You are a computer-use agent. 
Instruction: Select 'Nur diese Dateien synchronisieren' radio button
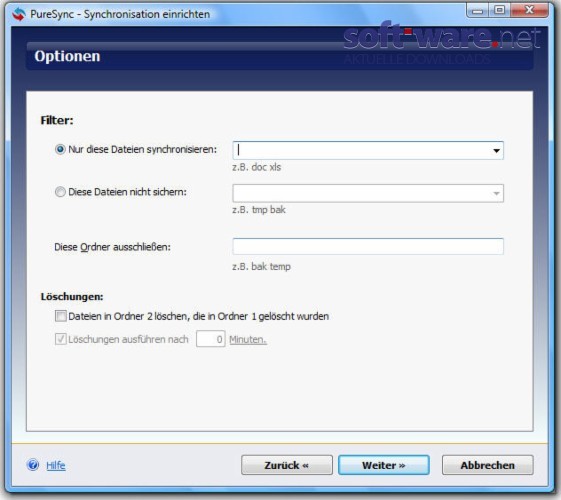(60, 149)
